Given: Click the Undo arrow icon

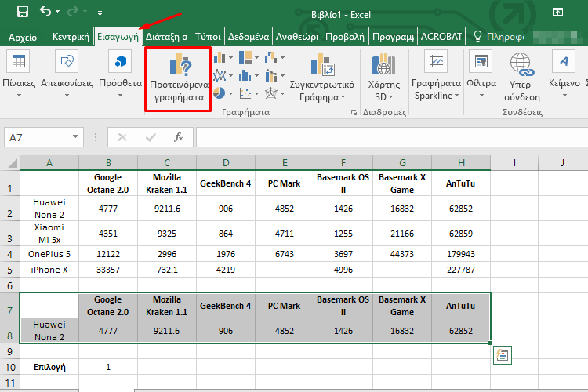Looking at the screenshot, I should (45, 12).
